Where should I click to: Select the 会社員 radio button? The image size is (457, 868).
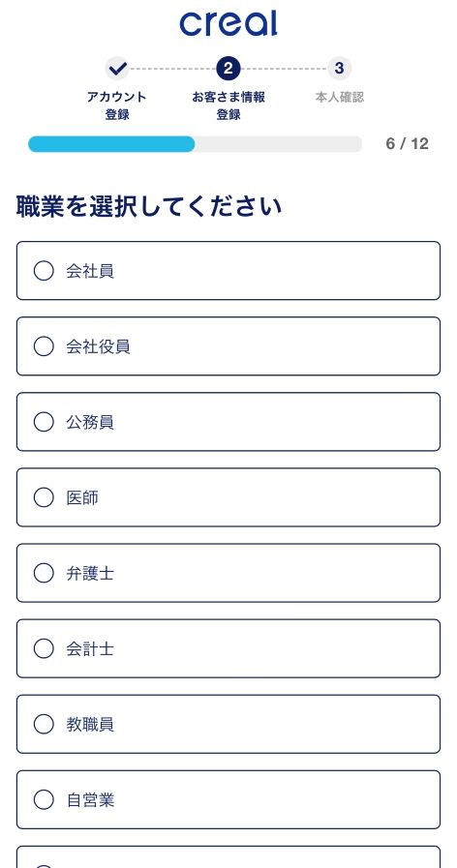(44, 271)
